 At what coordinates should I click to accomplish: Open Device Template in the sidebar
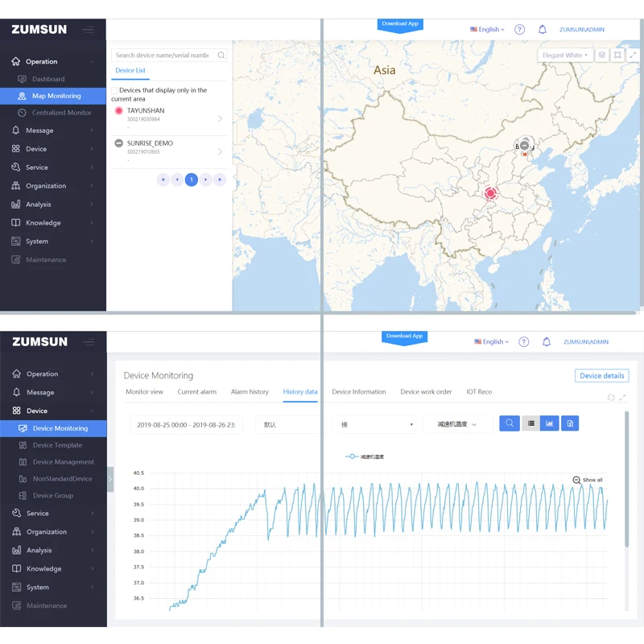coord(57,445)
